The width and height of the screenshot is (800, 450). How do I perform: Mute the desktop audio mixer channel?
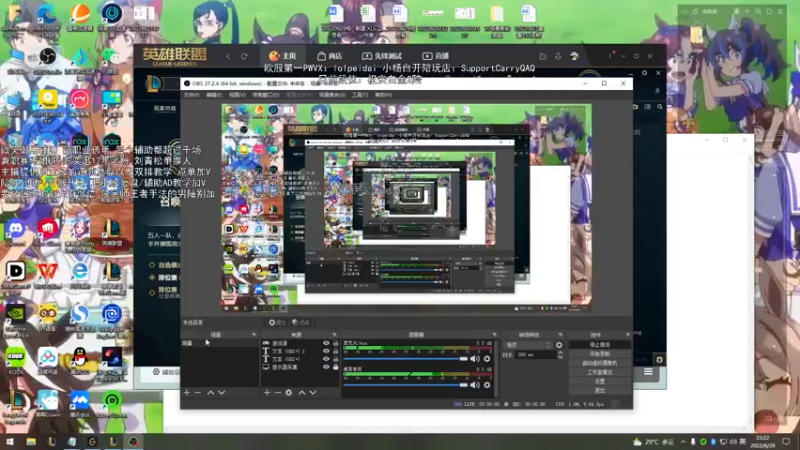click(475, 385)
